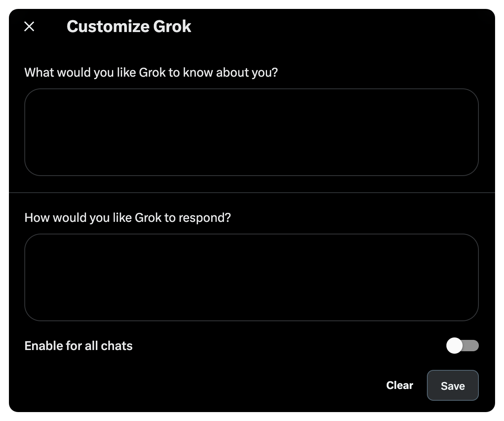Turn on customization for all chats
The width and height of the screenshot is (504, 421).
(x=463, y=346)
